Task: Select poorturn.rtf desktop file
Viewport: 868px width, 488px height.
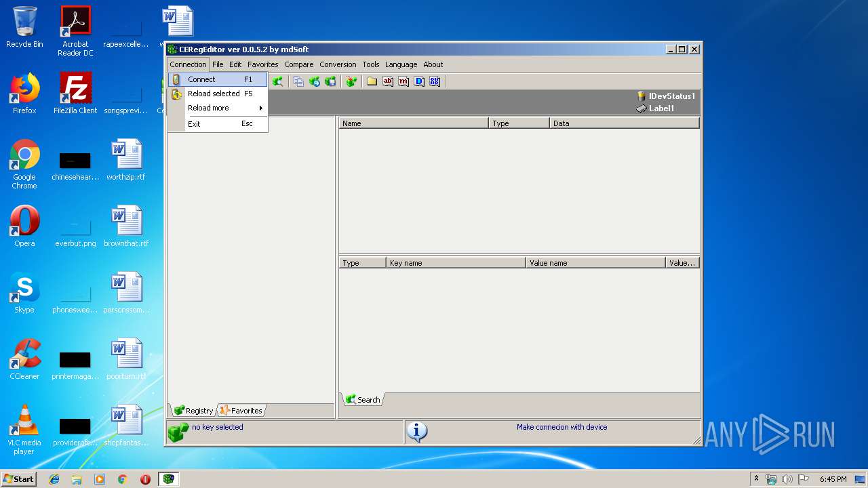Action: point(126,359)
